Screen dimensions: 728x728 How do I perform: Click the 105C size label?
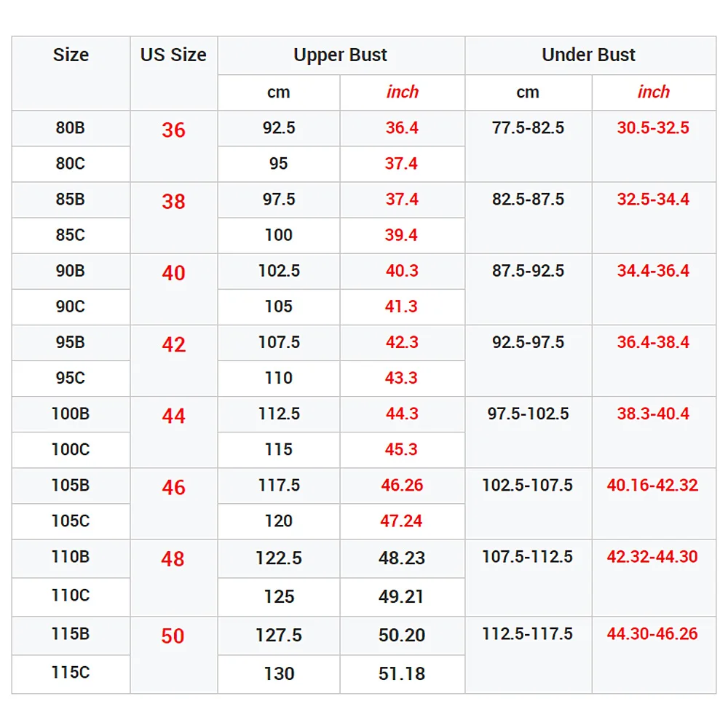(71, 521)
